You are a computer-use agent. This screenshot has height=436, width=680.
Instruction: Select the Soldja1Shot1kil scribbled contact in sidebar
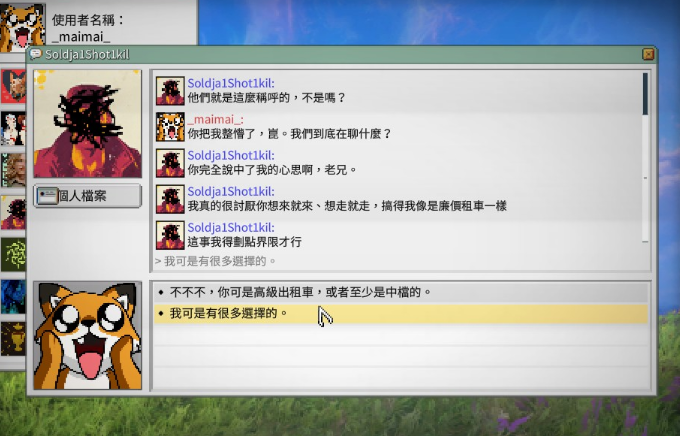pos(13,213)
